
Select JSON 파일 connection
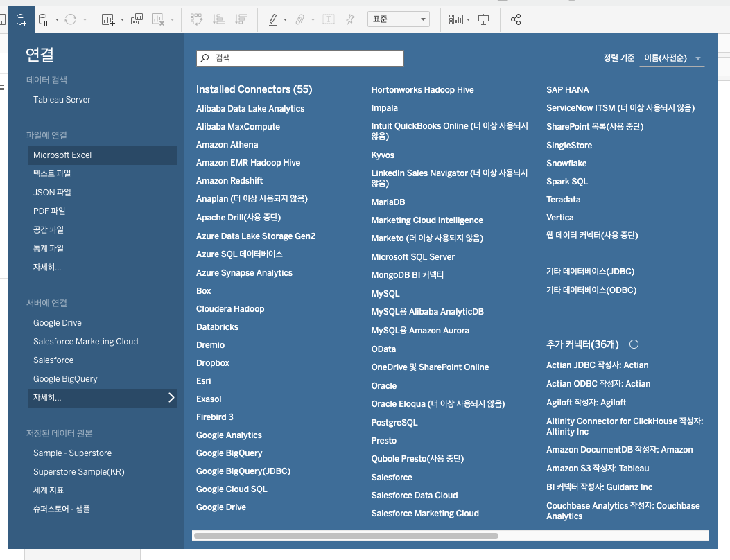click(x=52, y=192)
